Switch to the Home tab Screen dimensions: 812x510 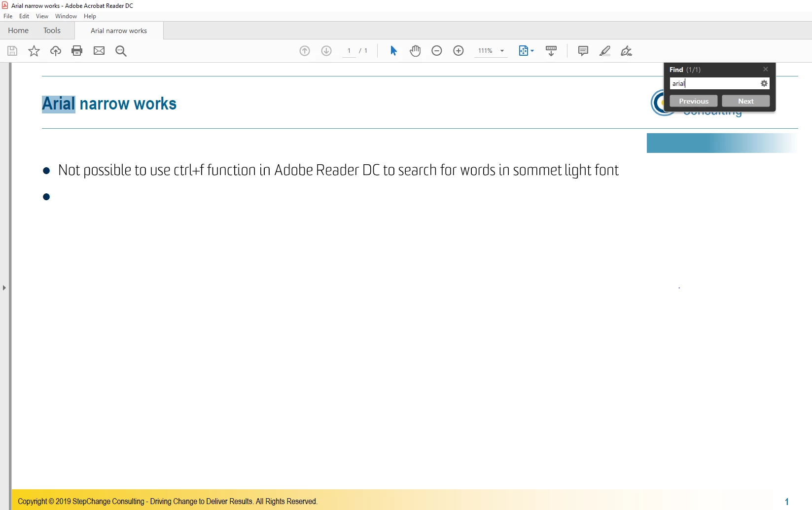coord(18,31)
